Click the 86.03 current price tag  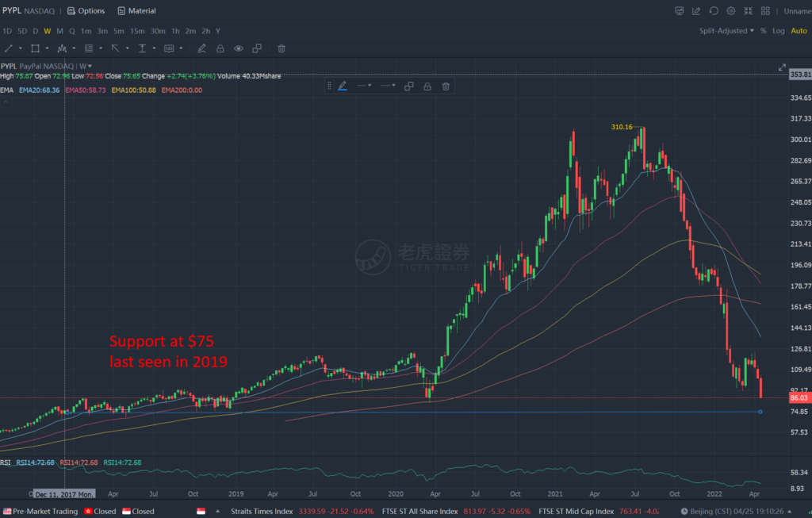pyautogui.click(x=799, y=398)
